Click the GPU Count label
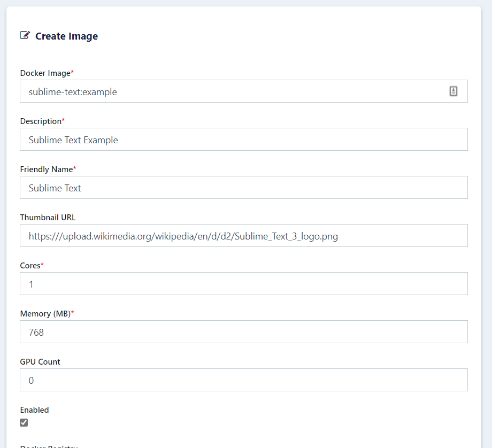This screenshot has width=492, height=448. 40,362
